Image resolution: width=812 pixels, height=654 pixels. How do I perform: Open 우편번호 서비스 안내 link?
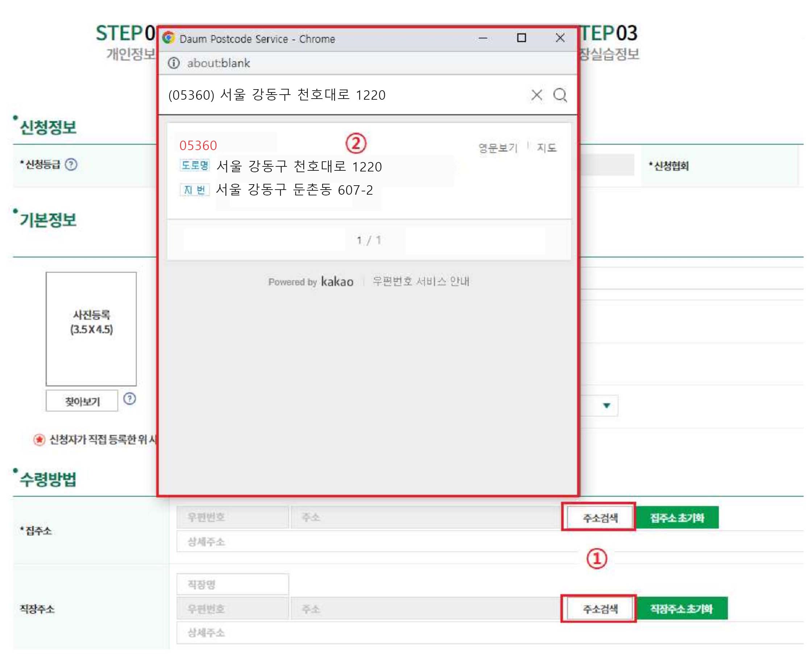(421, 282)
